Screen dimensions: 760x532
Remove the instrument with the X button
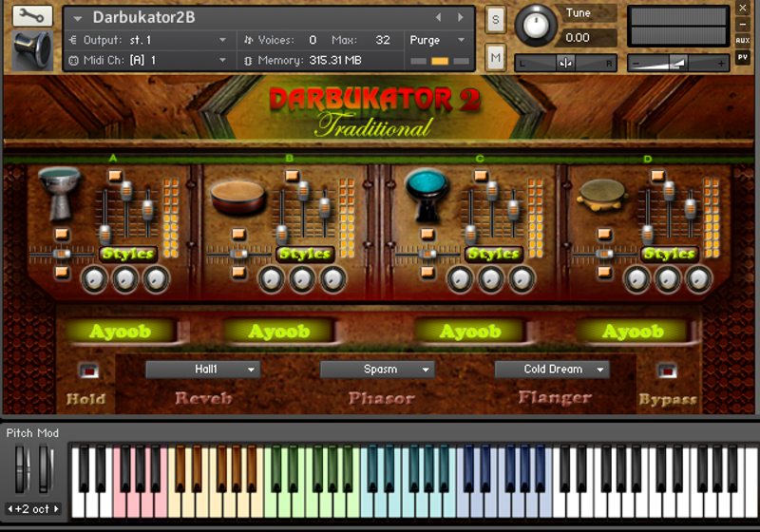click(743, 8)
